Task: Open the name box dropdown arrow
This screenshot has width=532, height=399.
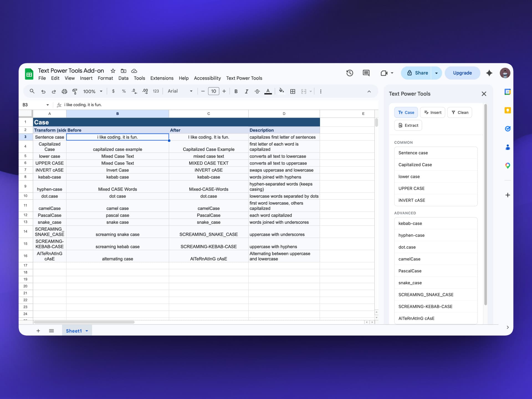Action: (x=48, y=105)
